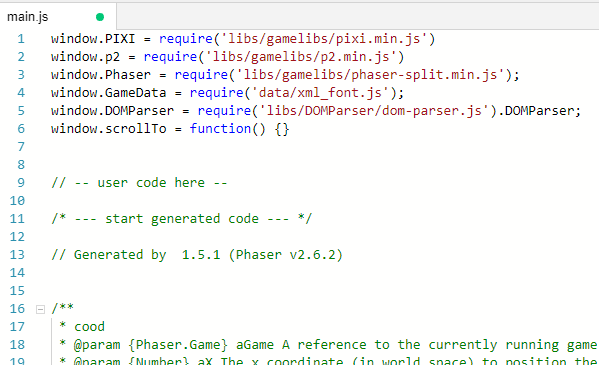Collapse the comment block fold marker
Viewport: 599px width, 365px height.
pos(40,309)
